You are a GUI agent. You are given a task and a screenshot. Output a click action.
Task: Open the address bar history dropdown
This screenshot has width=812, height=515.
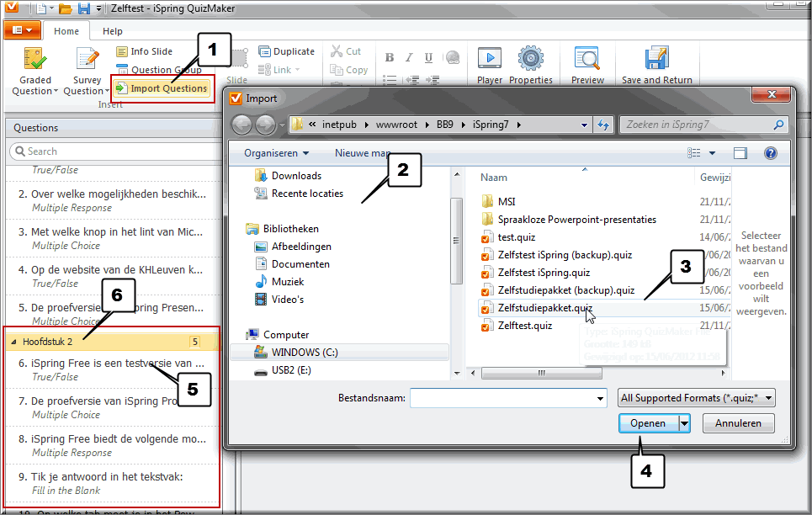click(584, 125)
